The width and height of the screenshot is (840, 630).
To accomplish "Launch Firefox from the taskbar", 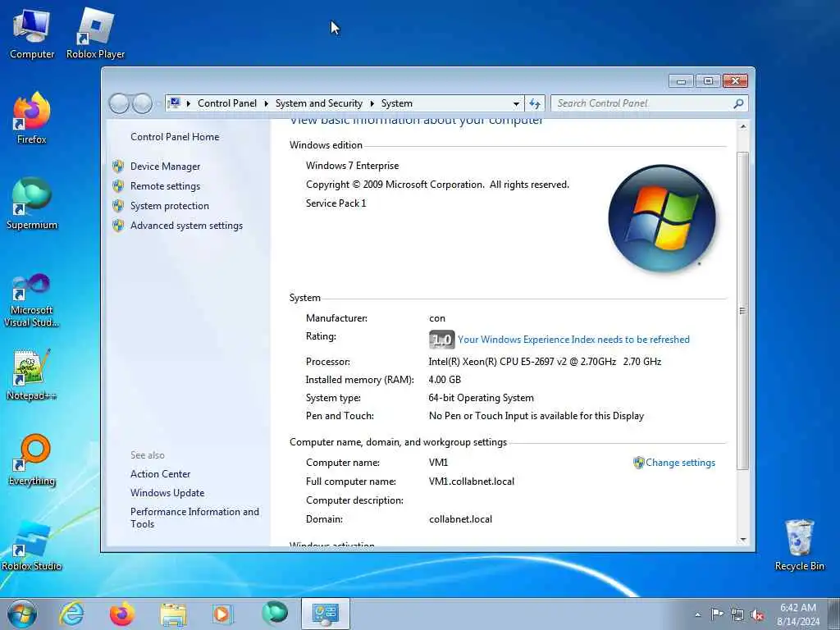I will (x=122, y=614).
